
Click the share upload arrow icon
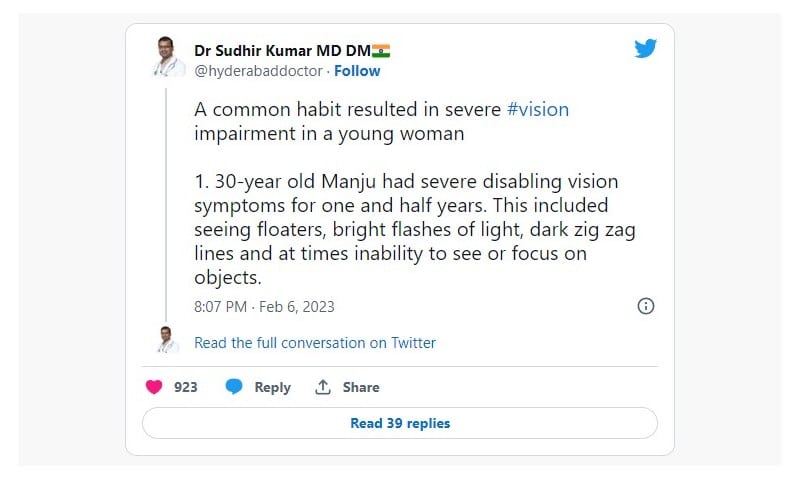coord(323,387)
